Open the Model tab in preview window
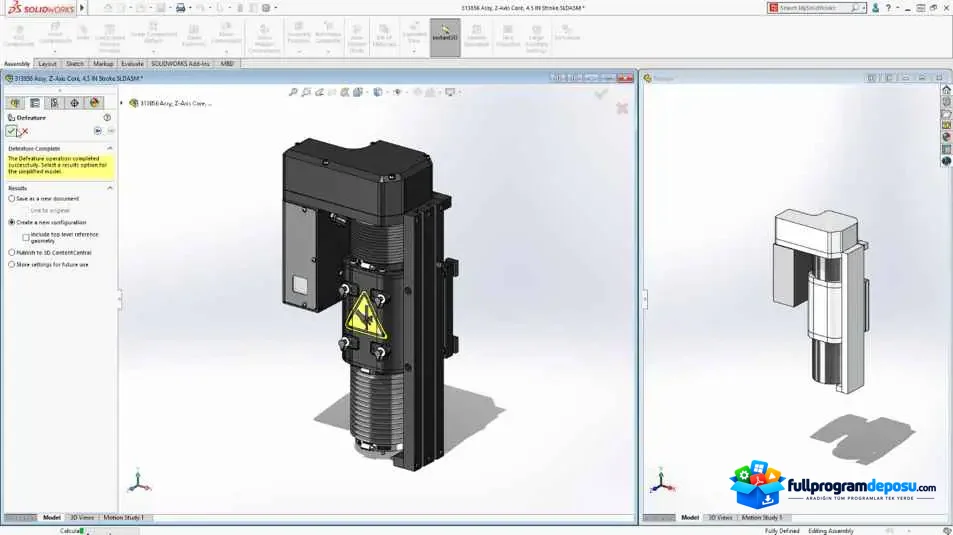 click(x=690, y=517)
